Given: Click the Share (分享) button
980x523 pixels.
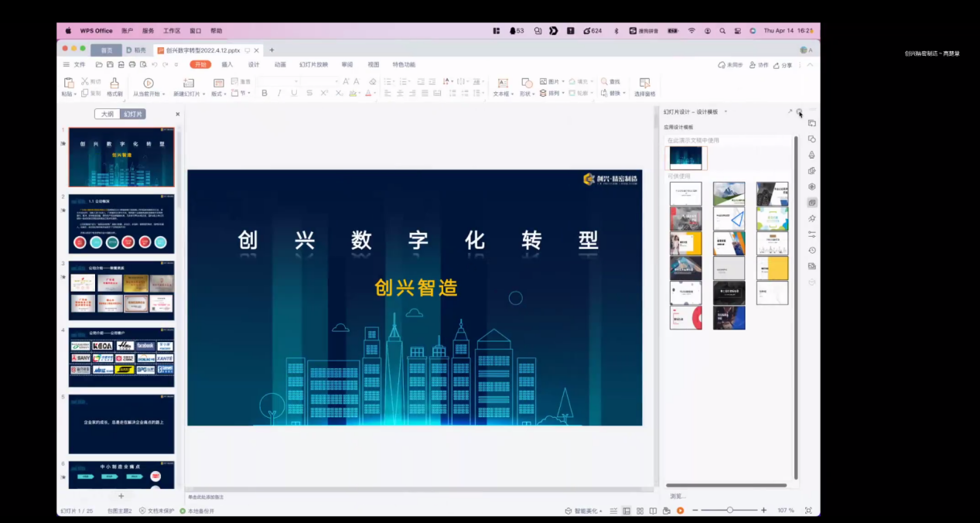Looking at the screenshot, I should pos(782,65).
